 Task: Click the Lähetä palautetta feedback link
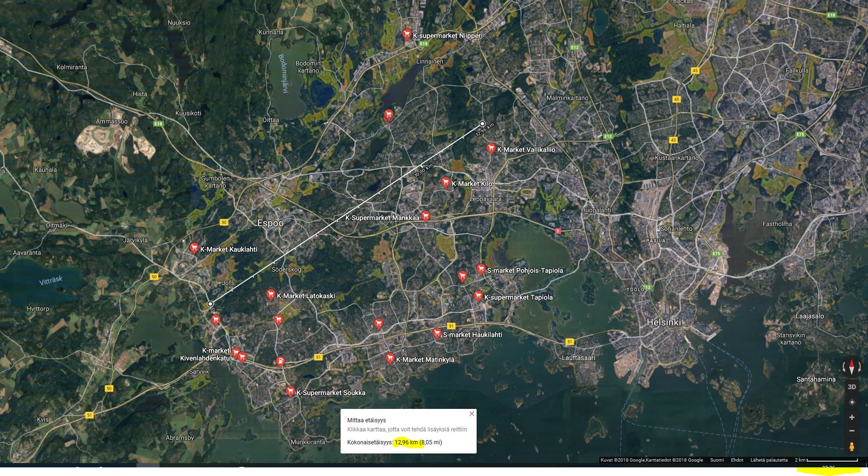tap(769, 460)
